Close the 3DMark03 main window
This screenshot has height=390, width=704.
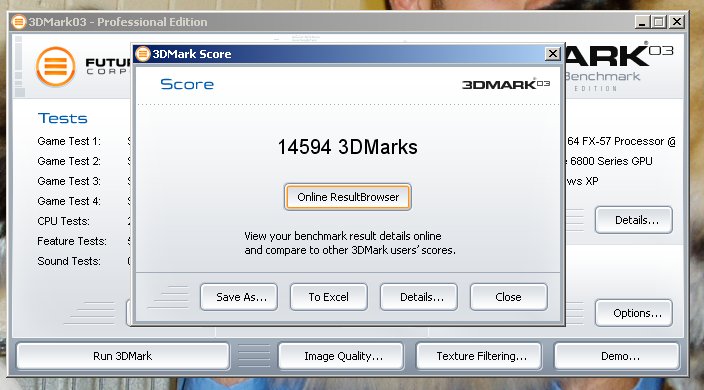(x=676, y=22)
